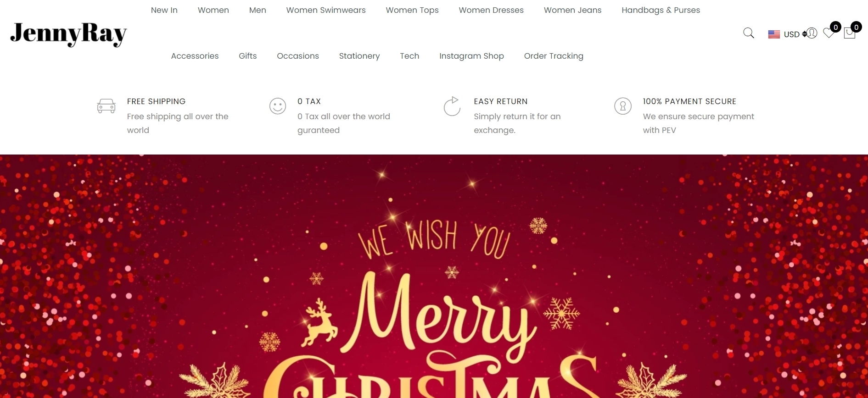Browse the New In section
Screen dimensions: 868x398
164,10
